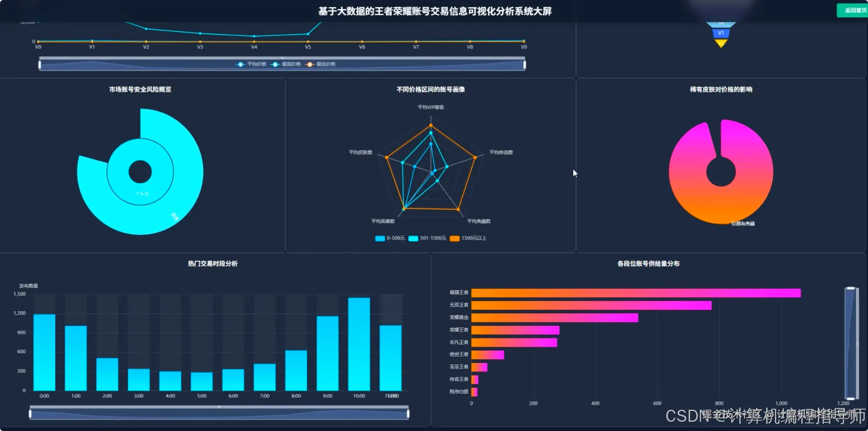This screenshot has width=868, height=431.
Task: Click the 10:00 bar in 热门交易时段分析
Action: point(359,344)
